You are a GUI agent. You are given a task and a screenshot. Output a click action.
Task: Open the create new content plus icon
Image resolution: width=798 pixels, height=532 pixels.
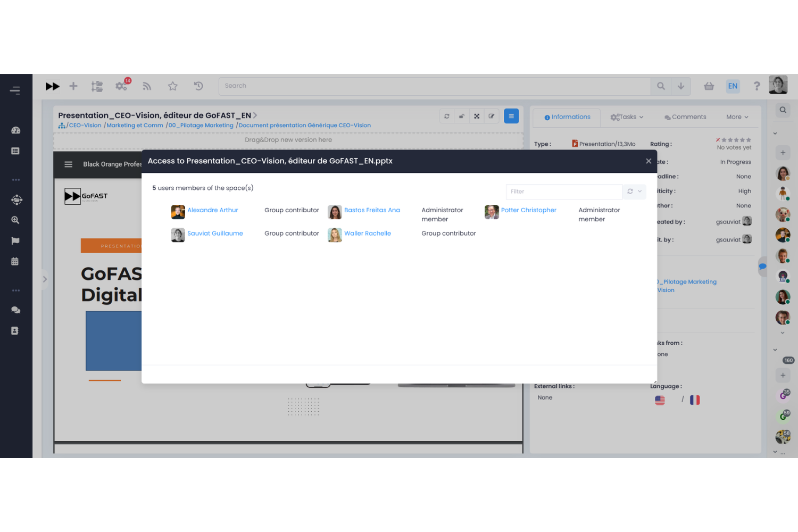tap(73, 86)
